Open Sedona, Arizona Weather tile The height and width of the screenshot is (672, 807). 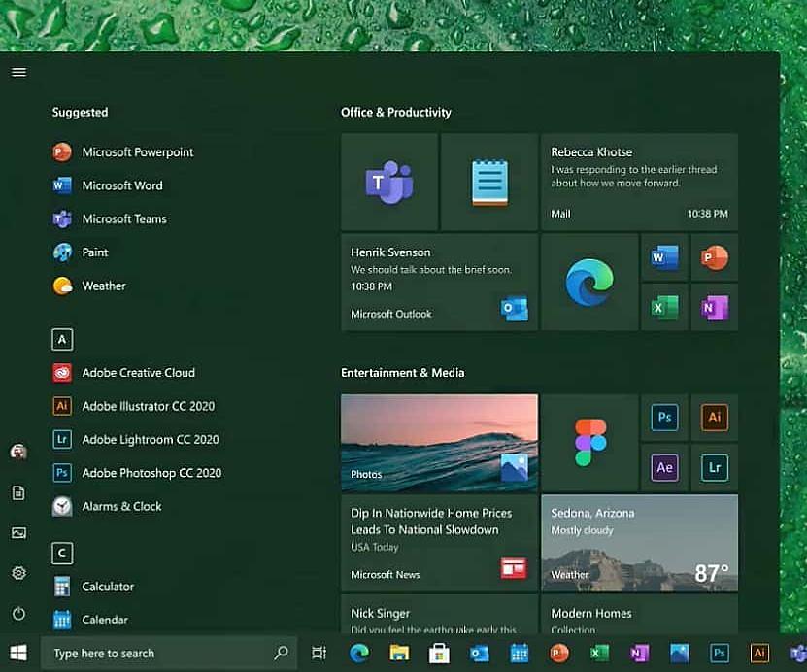640,543
